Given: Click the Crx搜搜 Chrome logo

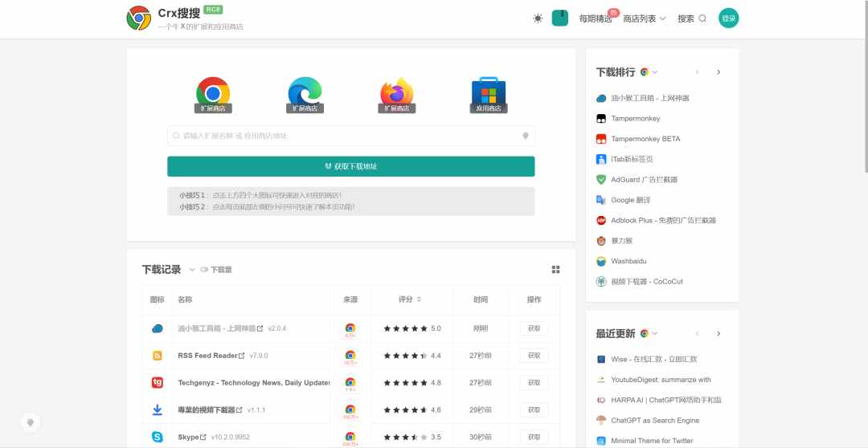Looking at the screenshot, I should [x=138, y=18].
